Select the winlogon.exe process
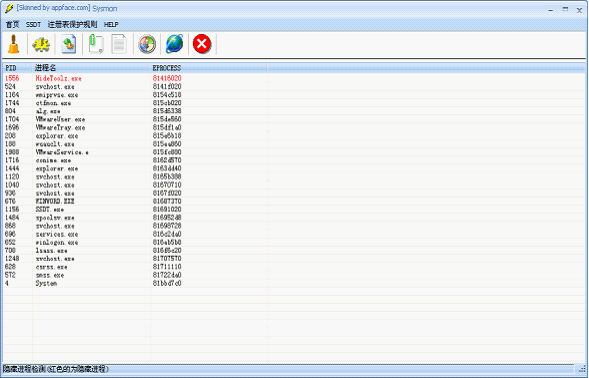The width and height of the screenshot is (589, 378). point(294,242)
